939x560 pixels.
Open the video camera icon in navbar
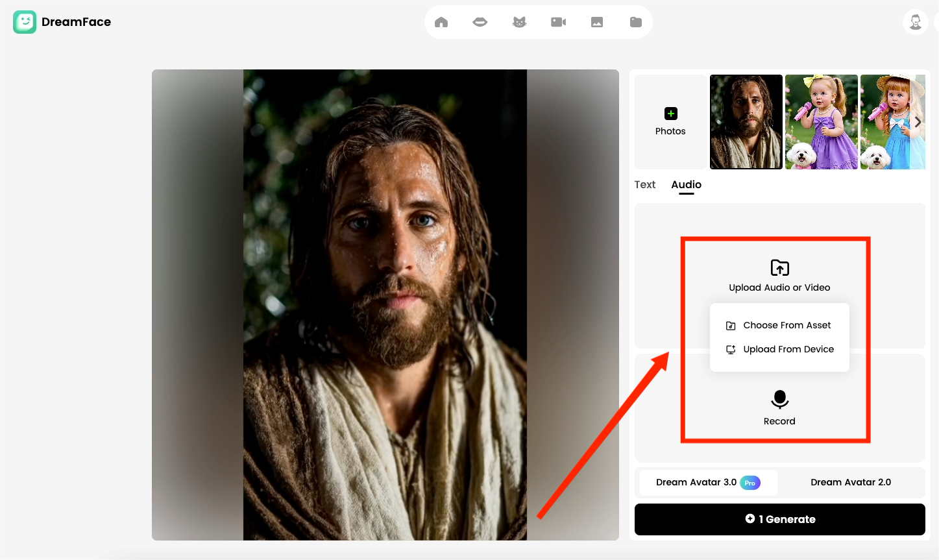pyautogui.click(x=558, y=22)
